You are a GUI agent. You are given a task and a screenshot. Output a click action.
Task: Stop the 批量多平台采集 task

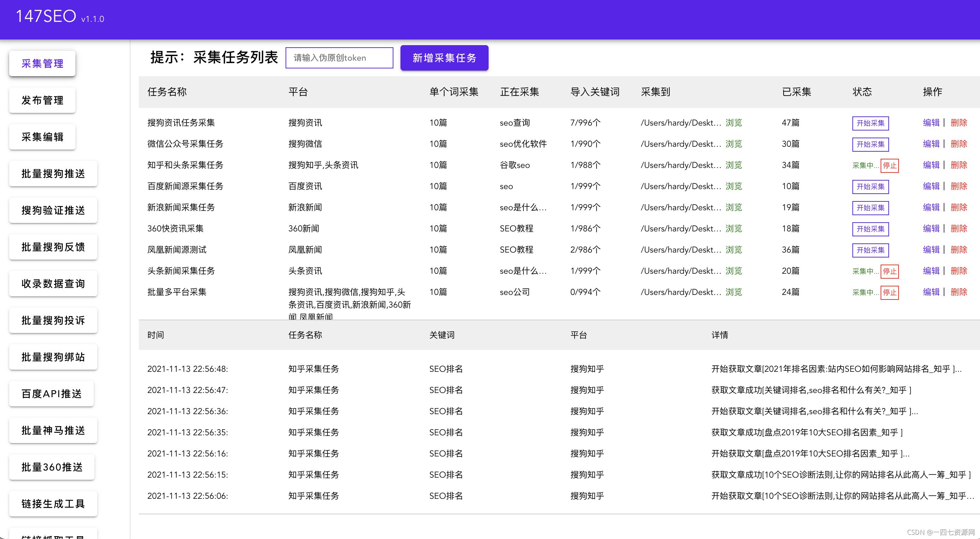890,292
